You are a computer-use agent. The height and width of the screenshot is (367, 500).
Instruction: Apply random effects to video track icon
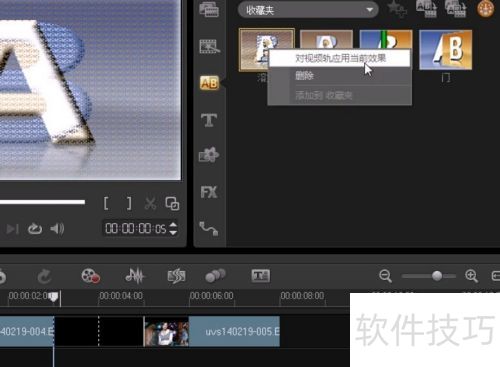(x=456, y=9)
